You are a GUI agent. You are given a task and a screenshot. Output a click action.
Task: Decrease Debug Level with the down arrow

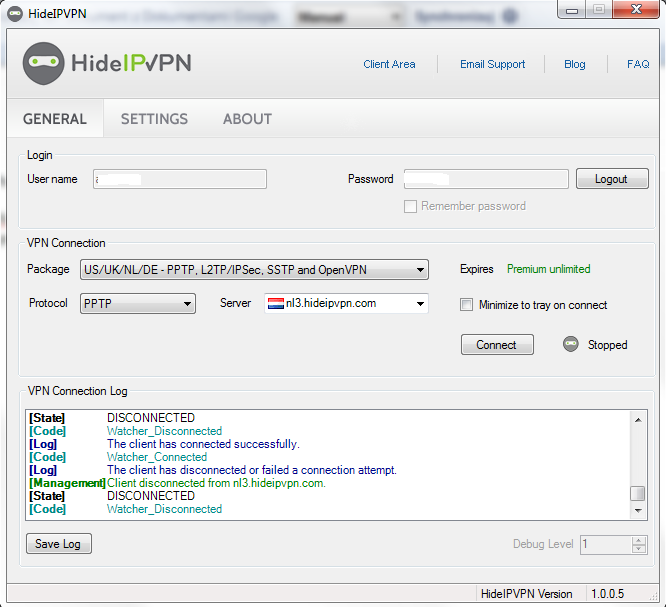(x=639, y=549)
